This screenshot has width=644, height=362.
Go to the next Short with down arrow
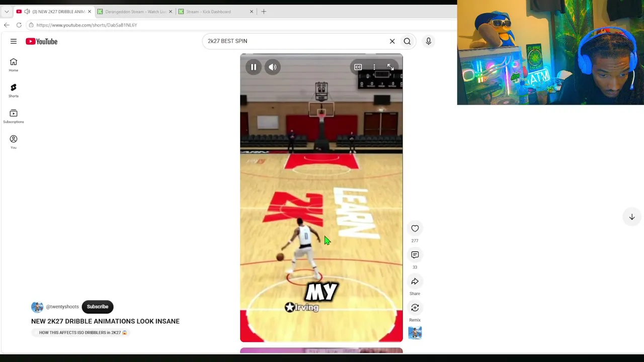click(x=632, y=217)
